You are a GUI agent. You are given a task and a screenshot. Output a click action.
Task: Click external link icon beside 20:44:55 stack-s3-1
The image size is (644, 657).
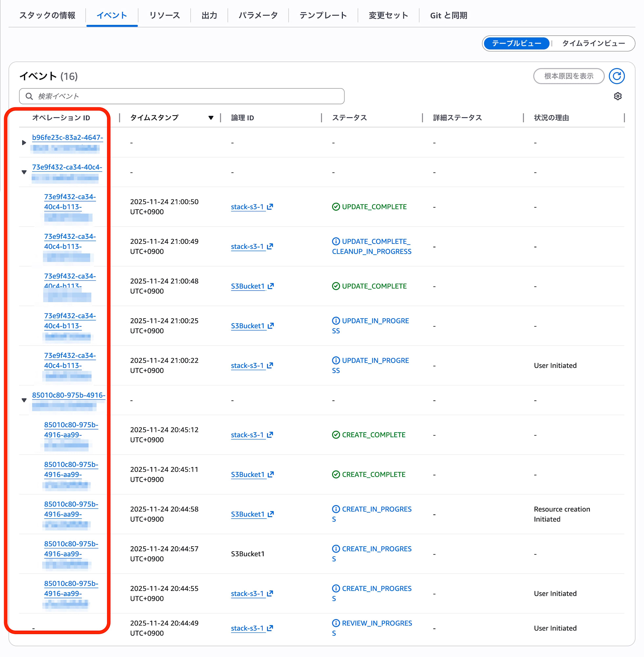pos(270,593)
